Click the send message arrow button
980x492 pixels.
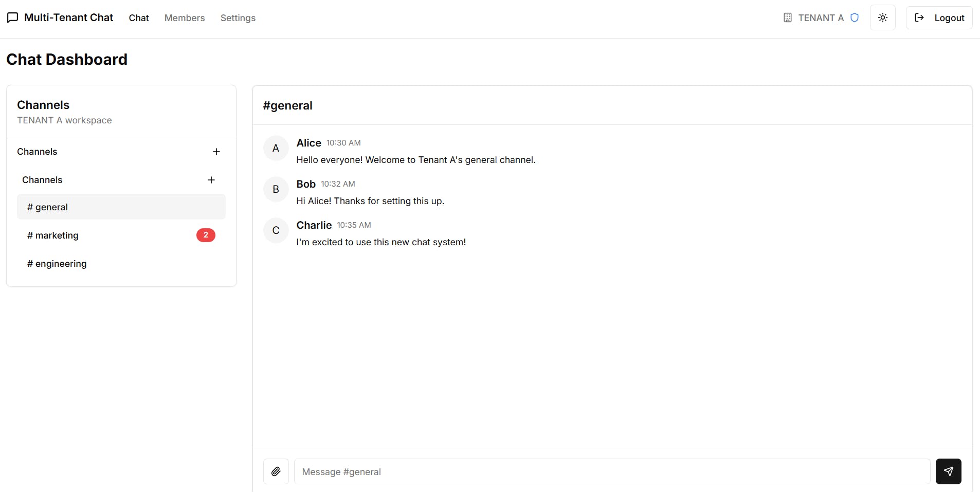click(x=948, y=471)
